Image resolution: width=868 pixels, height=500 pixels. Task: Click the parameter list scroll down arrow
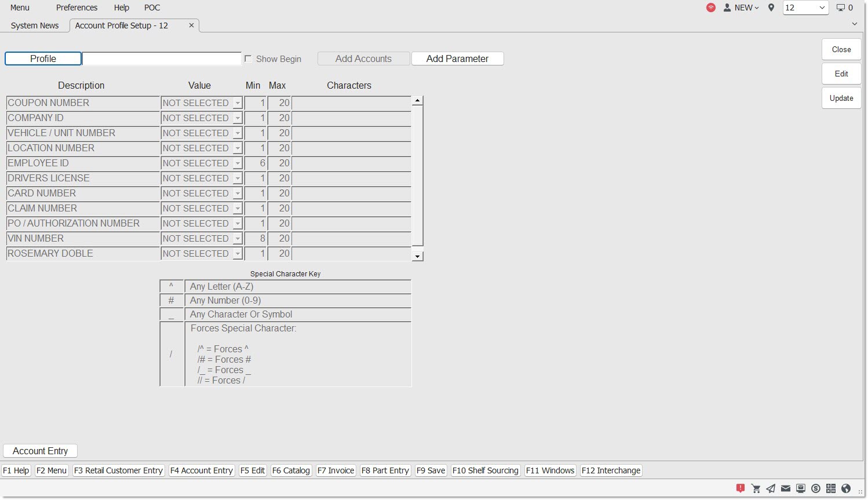tap(417, 256)
